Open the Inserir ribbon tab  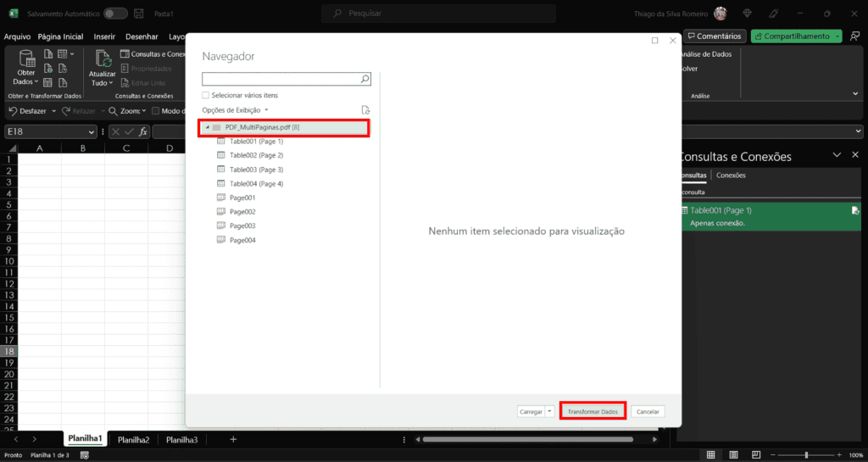(x=105, y=36)
